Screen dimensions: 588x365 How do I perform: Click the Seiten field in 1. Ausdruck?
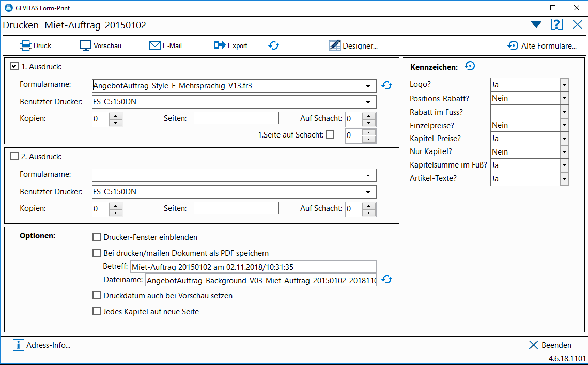pyautogui.click(x=236, y=118)
